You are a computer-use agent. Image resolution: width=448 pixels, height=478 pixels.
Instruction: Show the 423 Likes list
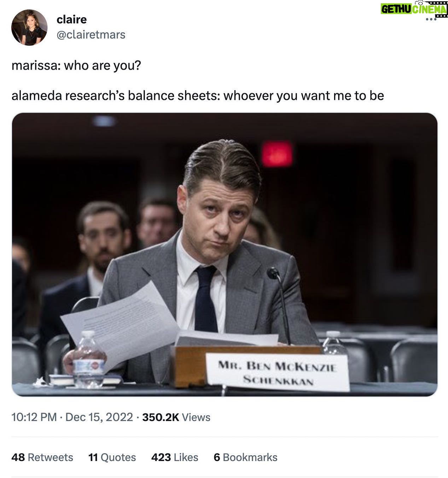175,457
